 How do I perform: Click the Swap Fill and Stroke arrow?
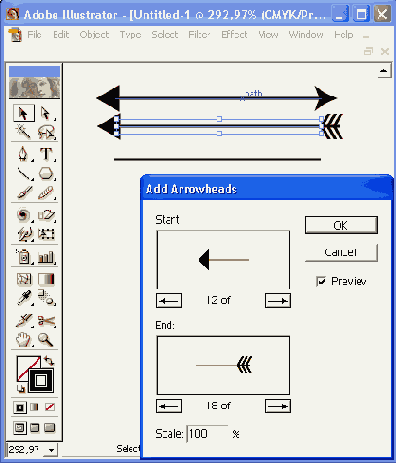pos(49,361)
